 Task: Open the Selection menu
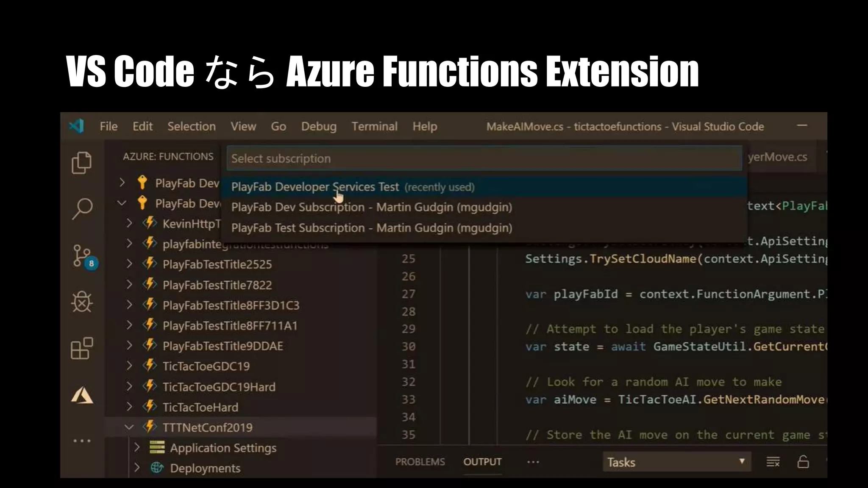[192, 126]
